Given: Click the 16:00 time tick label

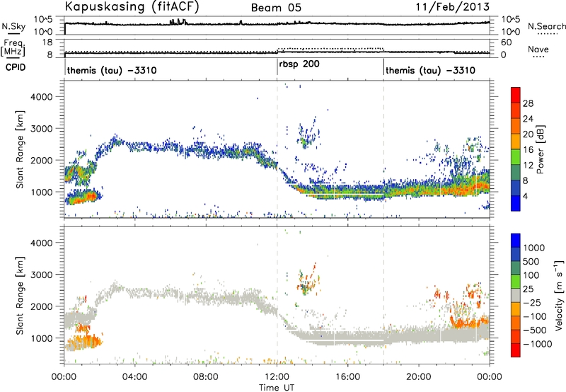Looking at the screenshot, I should [347, 377].
